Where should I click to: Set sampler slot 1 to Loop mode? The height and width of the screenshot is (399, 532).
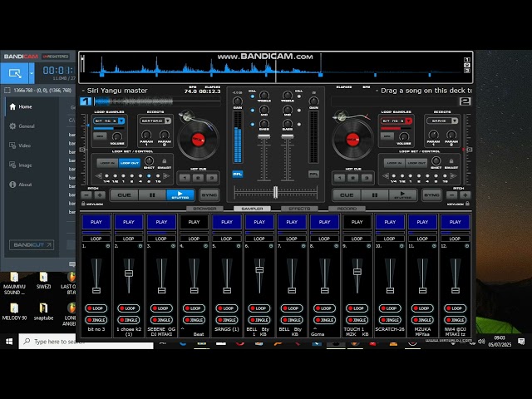coord(96,308)
